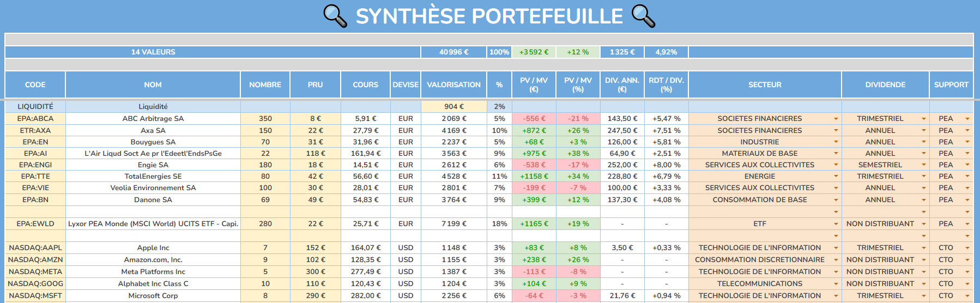The width and height of the screenshot is (980, 303).
Task: Open sector dropdown for Bouygues SA row
Action: pos(836,142)
